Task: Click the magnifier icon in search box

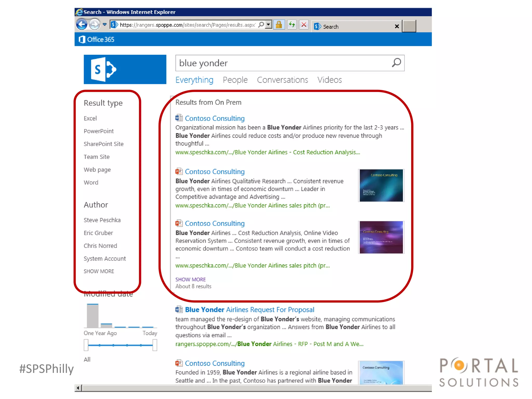Action: tap(396, 63)
